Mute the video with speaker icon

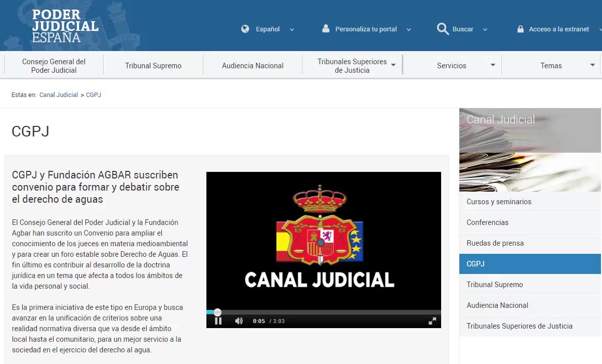pos(239,321)
